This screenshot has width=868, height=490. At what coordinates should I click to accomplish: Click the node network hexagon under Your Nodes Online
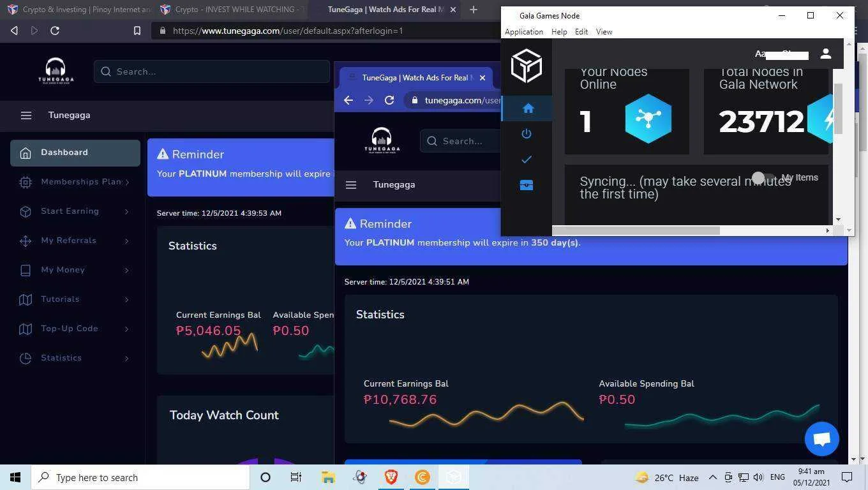tap(648, 119)
